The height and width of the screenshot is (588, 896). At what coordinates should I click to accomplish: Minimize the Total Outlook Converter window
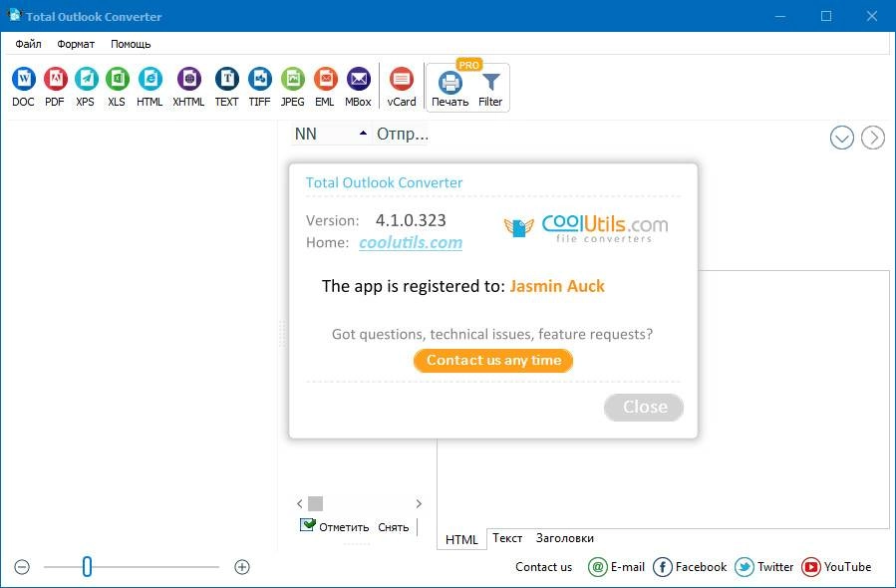pos(780,16)
